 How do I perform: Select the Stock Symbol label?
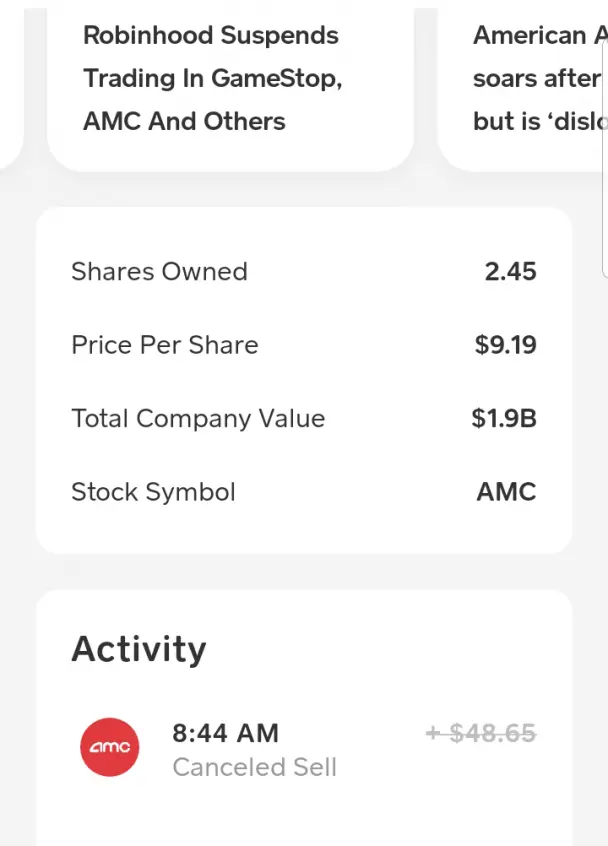(153, 492)
